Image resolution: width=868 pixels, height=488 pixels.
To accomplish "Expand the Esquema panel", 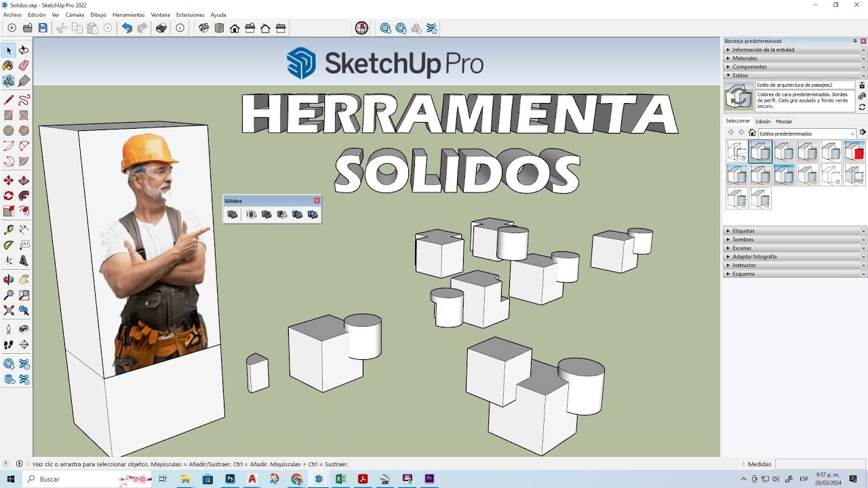I will (794, 274).
